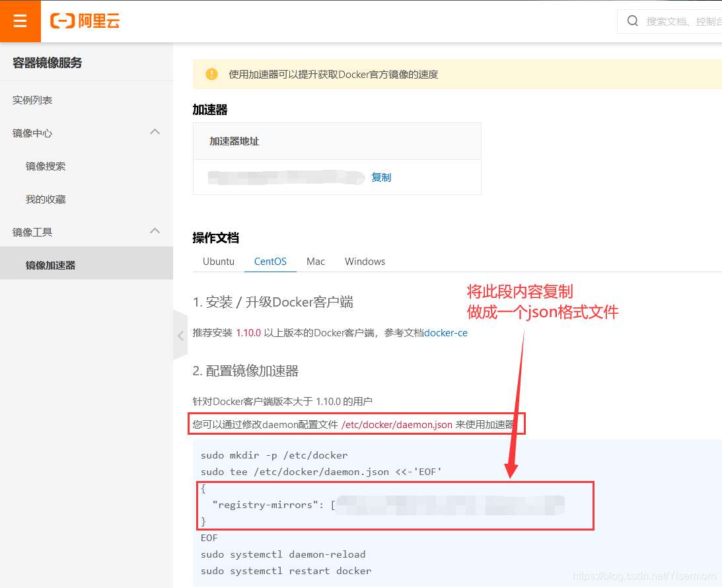Click the '1. 安装 / 升级Docker客户端' heading
The width and height of the screenshot is (722, 588).
point(273,302)
